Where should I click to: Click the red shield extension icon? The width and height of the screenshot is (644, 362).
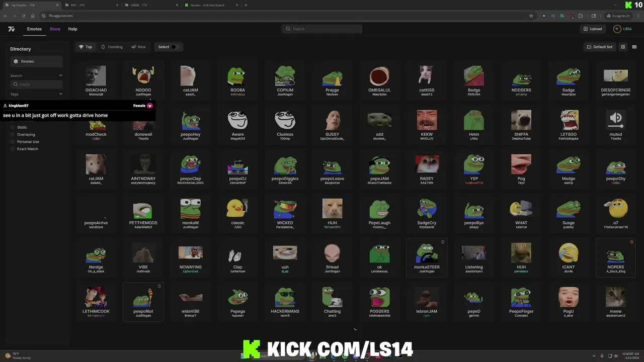[x=571, y=16]
